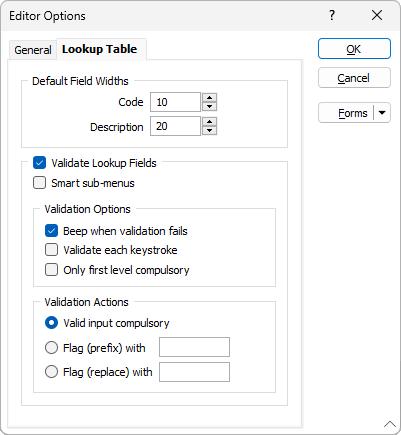
Task: Enable Smart sub-menus checkbox
Action: 39,183
